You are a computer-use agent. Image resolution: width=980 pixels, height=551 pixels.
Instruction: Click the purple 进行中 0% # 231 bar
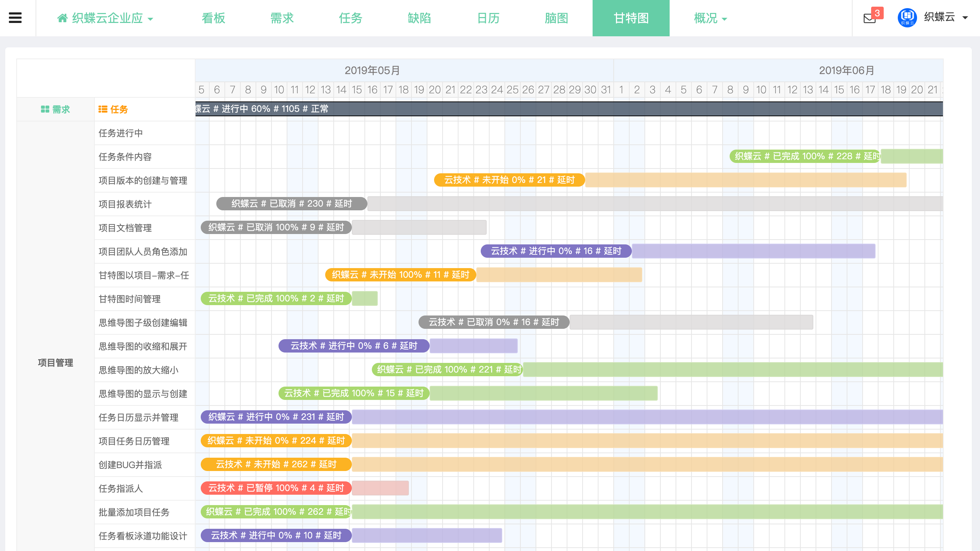276,417
